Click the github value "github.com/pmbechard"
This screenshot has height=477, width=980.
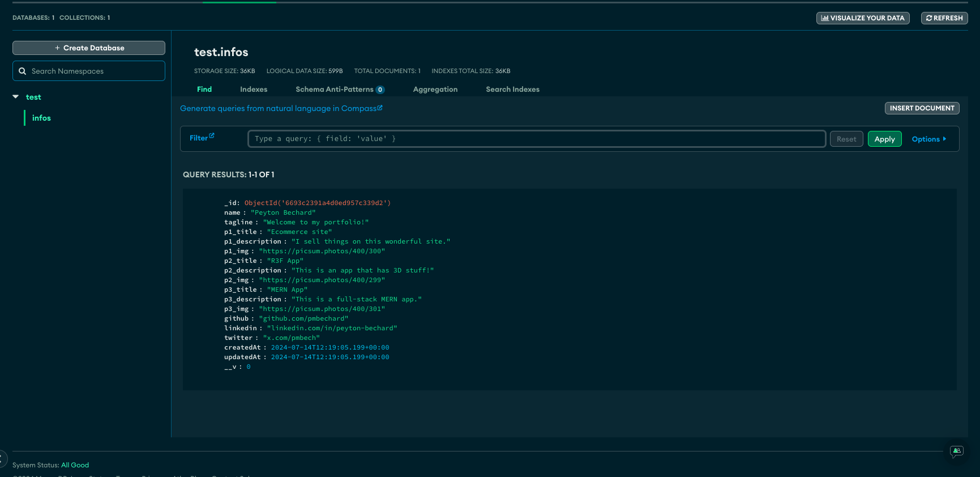point(304,318)
